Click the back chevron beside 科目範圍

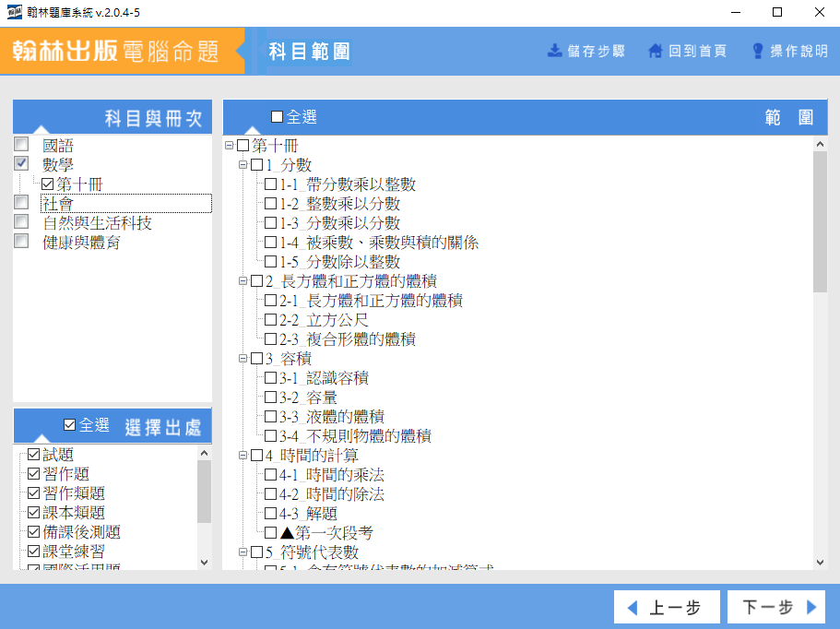(x=242, y=51)
